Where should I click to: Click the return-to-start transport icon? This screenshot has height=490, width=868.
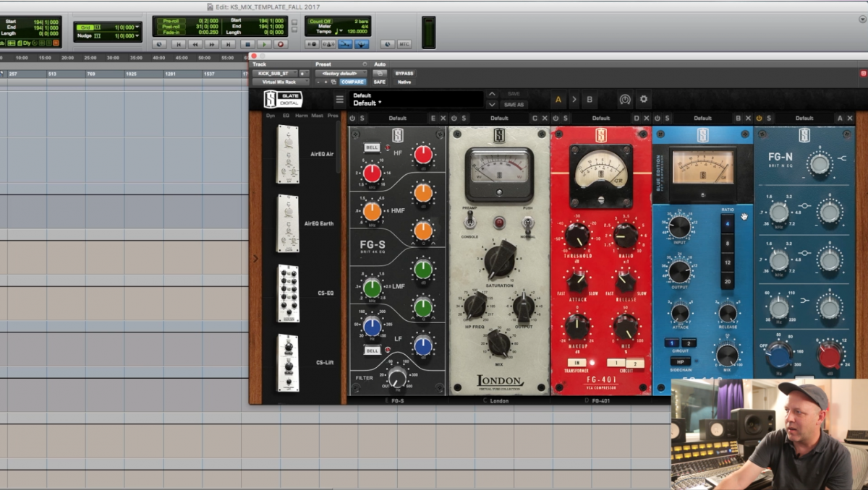(179, 44)
